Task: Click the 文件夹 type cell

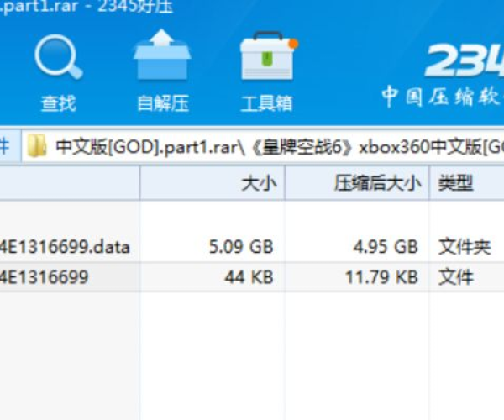Action: [x=465, y=247]
